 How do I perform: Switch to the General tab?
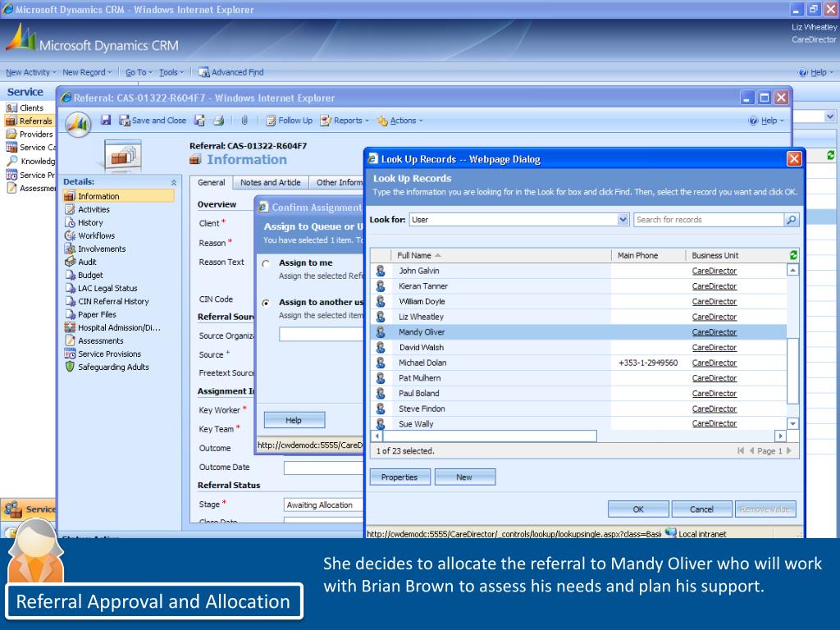[x=211, y=183]
